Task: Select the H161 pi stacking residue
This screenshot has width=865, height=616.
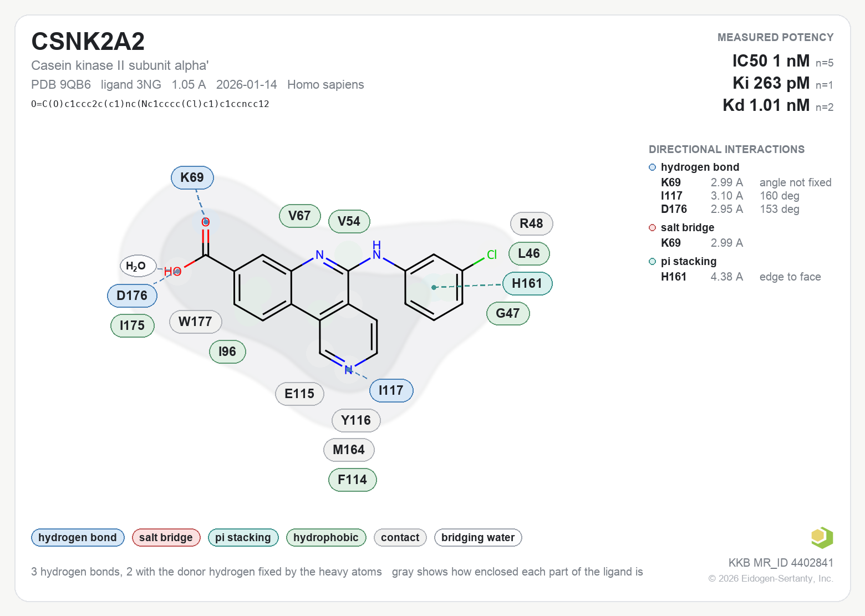Action: click(x=527, y=283)
